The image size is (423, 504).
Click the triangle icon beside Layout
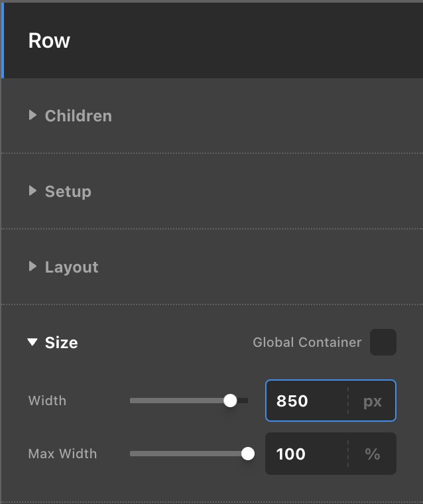pyautogui.click(x=32, y=267)
